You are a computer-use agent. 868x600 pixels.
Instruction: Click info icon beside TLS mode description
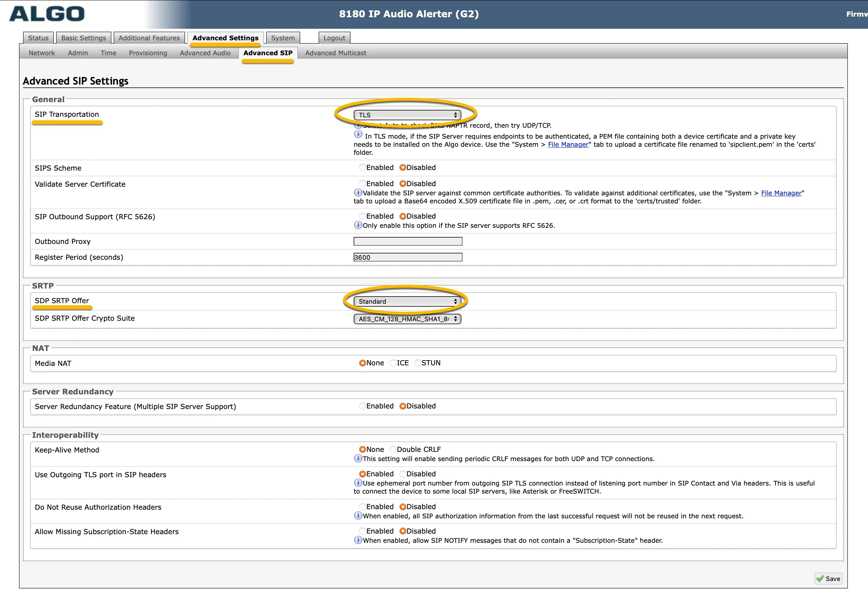[358, 135]
